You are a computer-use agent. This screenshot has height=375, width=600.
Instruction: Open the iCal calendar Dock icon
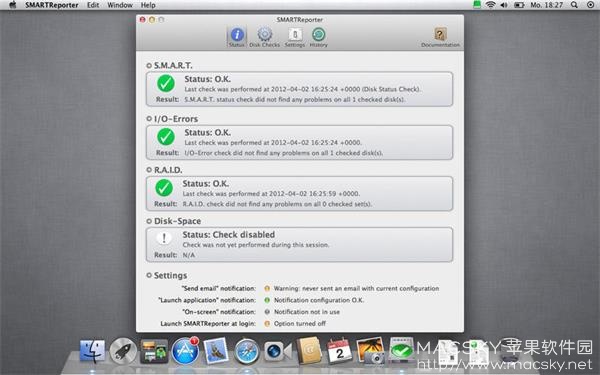click(x=340, y=351)
